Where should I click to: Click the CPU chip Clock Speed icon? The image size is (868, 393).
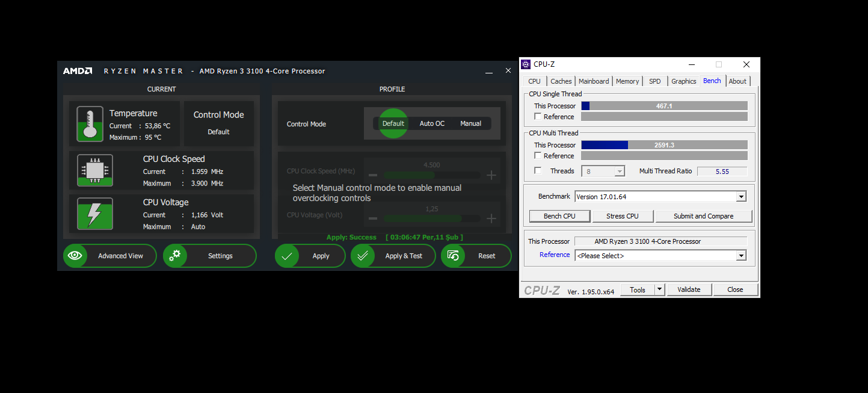coord(94,170)
